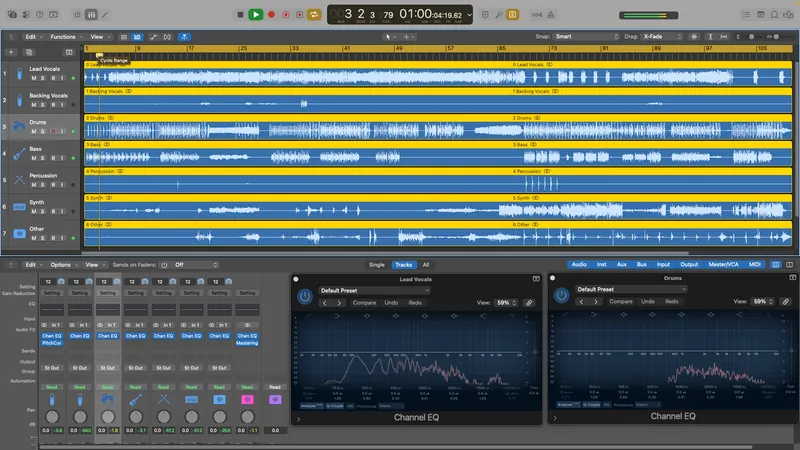Toggle power on Lead Vocals Channel EQ
The image size is (800, 450).
[304, 296]
